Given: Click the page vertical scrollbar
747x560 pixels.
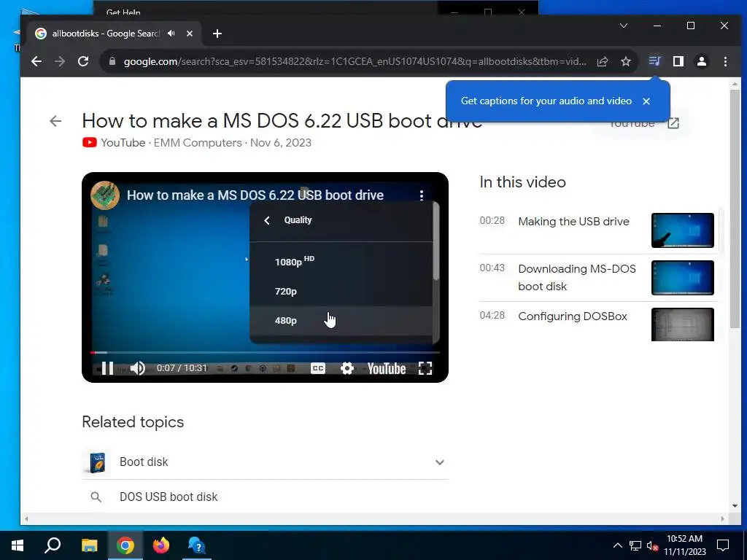Looking at the screenshot, I should 735,209.
